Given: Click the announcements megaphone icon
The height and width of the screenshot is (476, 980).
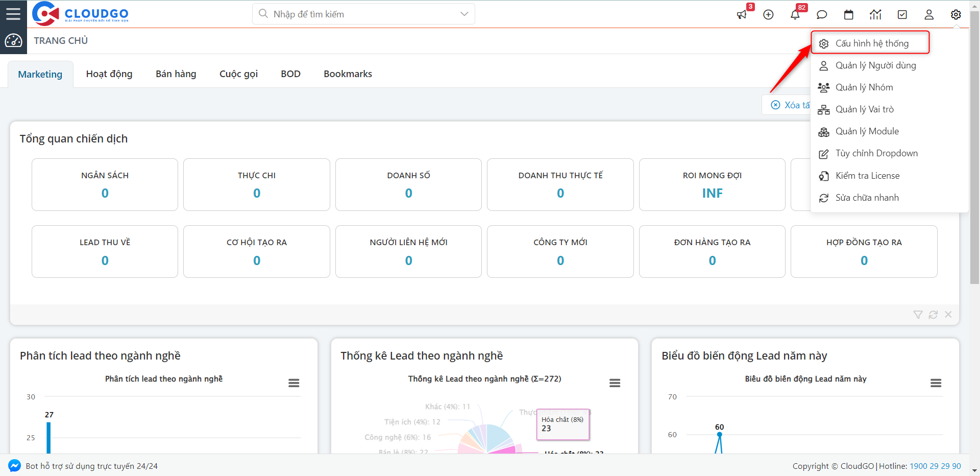Looking at the screenshot, I should coord(742,15).
